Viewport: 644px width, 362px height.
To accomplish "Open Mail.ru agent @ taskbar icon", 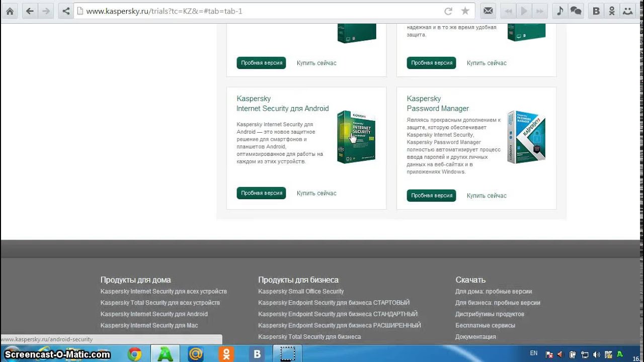I will pyautogui.click(x=196, y=354).
